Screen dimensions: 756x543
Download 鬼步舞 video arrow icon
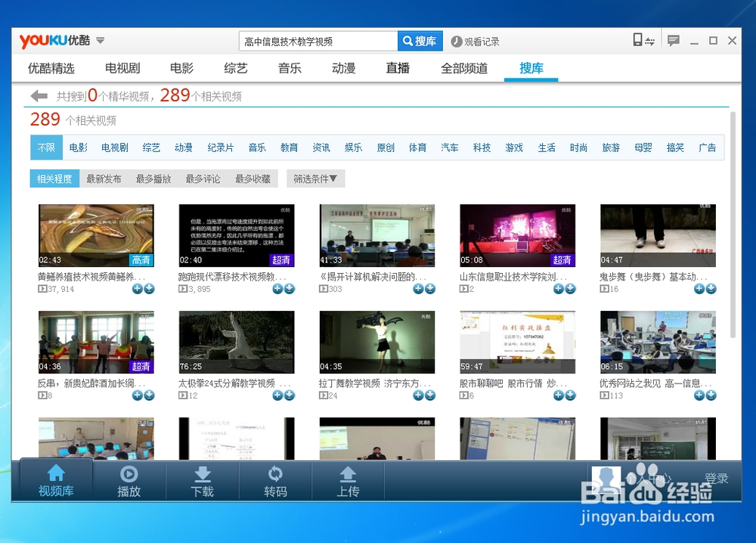711,289
